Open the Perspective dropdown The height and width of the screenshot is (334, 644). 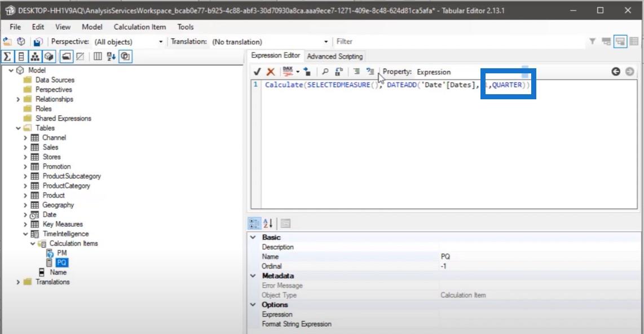161,42
